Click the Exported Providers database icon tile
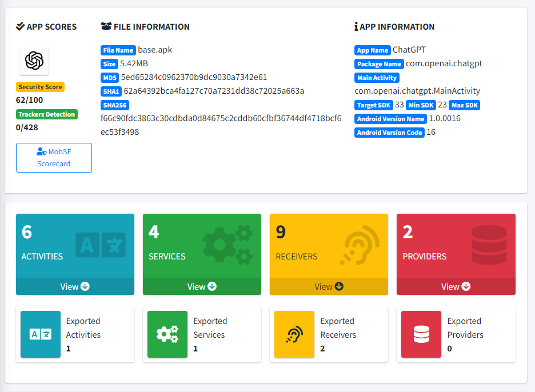This screenshot has height=392, width=535. click(421, 334)
